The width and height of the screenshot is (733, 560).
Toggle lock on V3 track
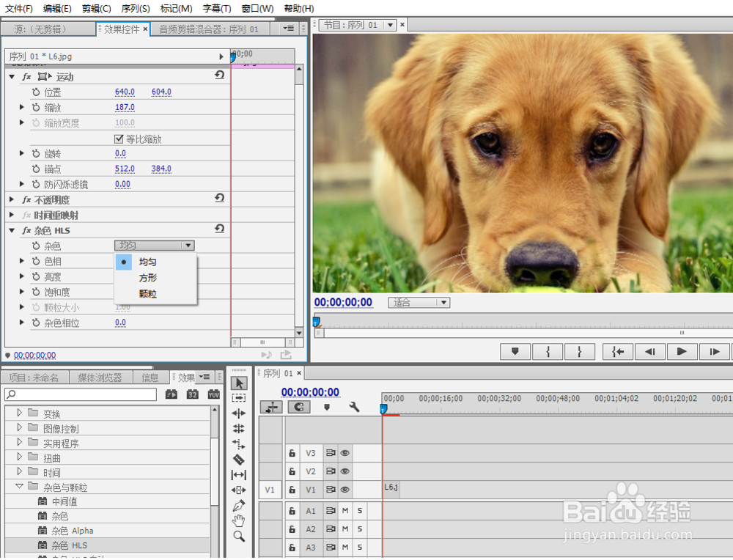[292, 453]
